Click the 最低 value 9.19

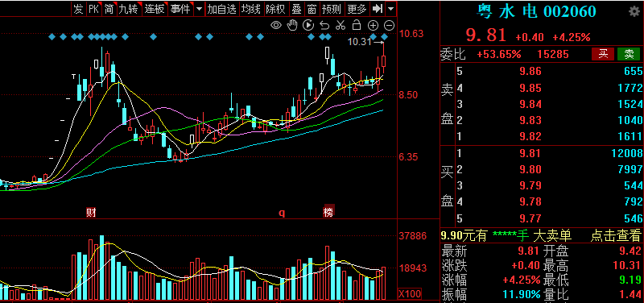pyautogui.click(x=630, y=280)
